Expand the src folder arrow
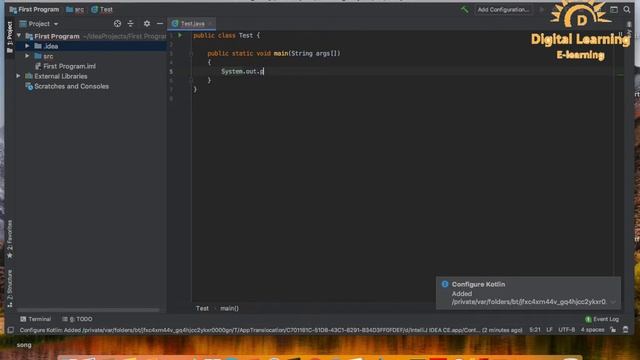The height and width of the screenshot is (360, 640). (x=27, y=56)
